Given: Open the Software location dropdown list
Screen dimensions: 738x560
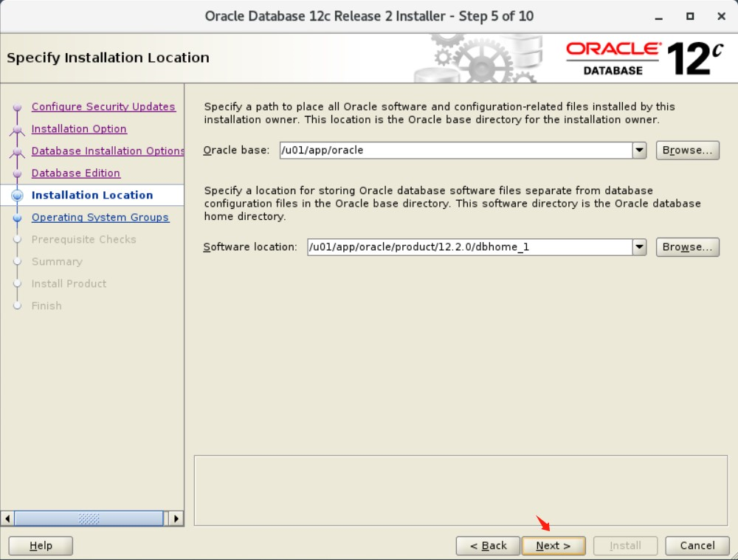Looking at the screenshot, I should pyautogui.click(x=639, y=246).
